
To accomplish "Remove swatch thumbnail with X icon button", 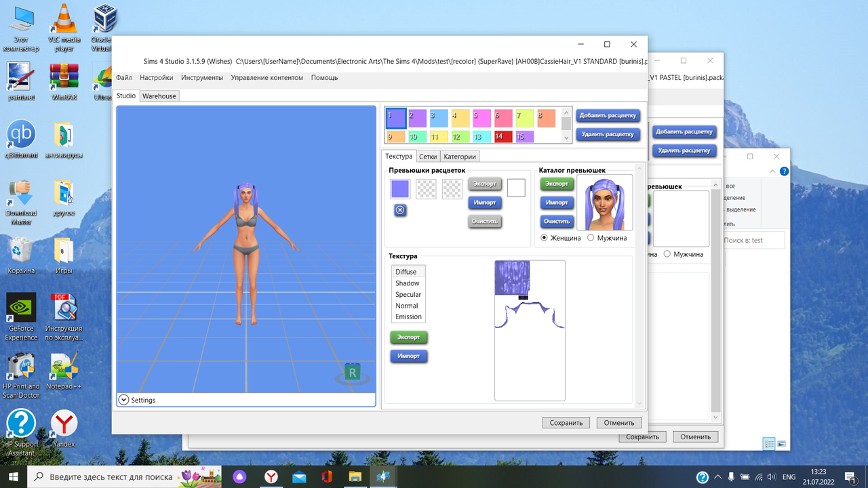I will click(x=400, y=210).
